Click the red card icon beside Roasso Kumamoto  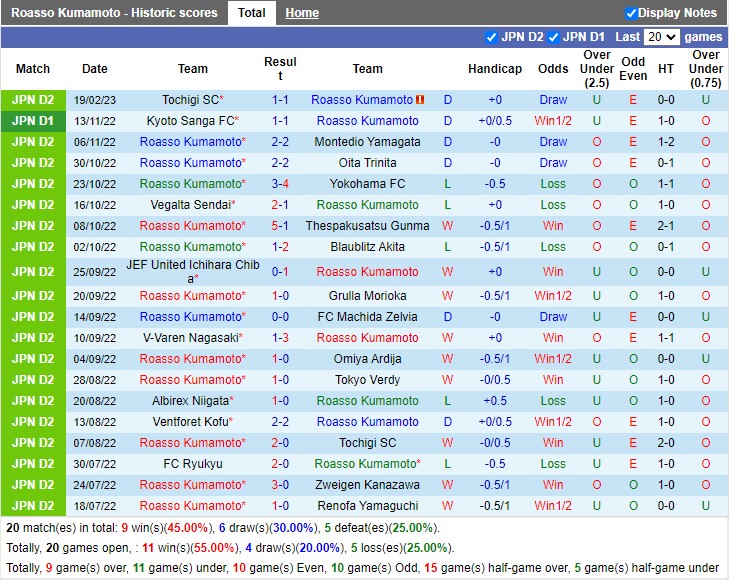420,100
